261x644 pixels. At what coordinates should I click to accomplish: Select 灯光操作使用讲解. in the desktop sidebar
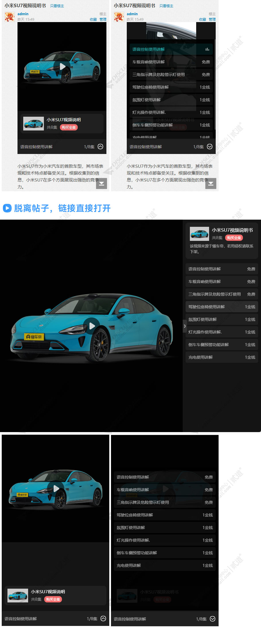pyautogui.click(x=222, y=332)
